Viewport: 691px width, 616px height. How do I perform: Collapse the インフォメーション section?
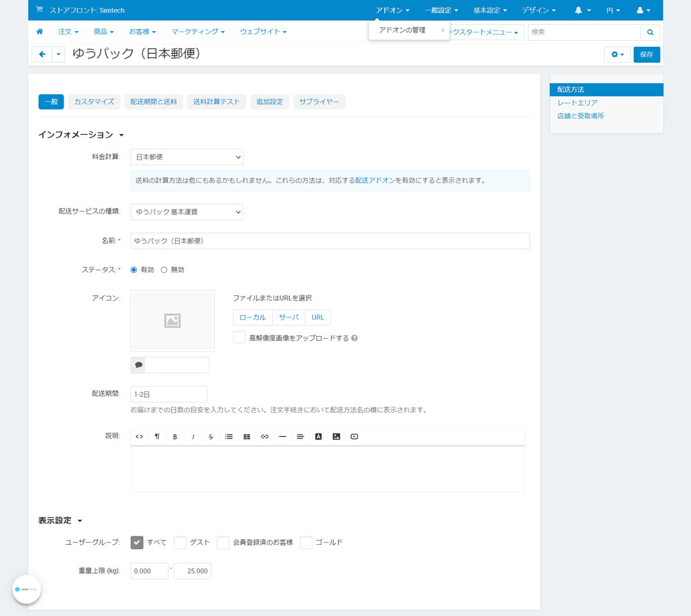[81, 135]
